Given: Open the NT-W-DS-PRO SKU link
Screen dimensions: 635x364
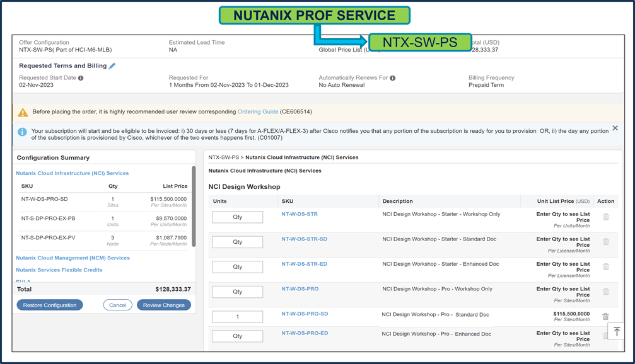Looking at the screenshot, I should click(300, 289).
